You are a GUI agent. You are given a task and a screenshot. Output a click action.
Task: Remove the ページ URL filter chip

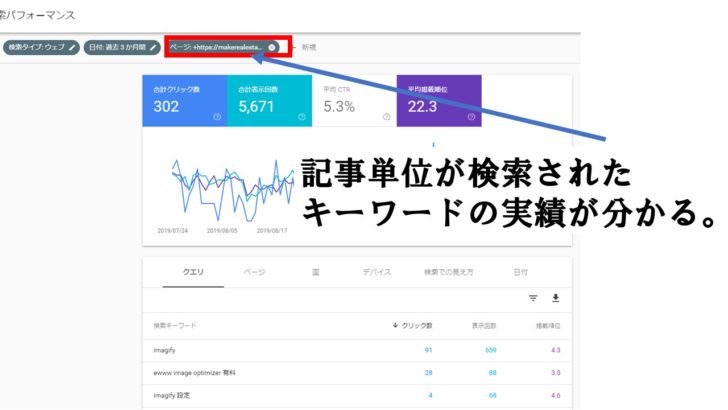point(272,47)
